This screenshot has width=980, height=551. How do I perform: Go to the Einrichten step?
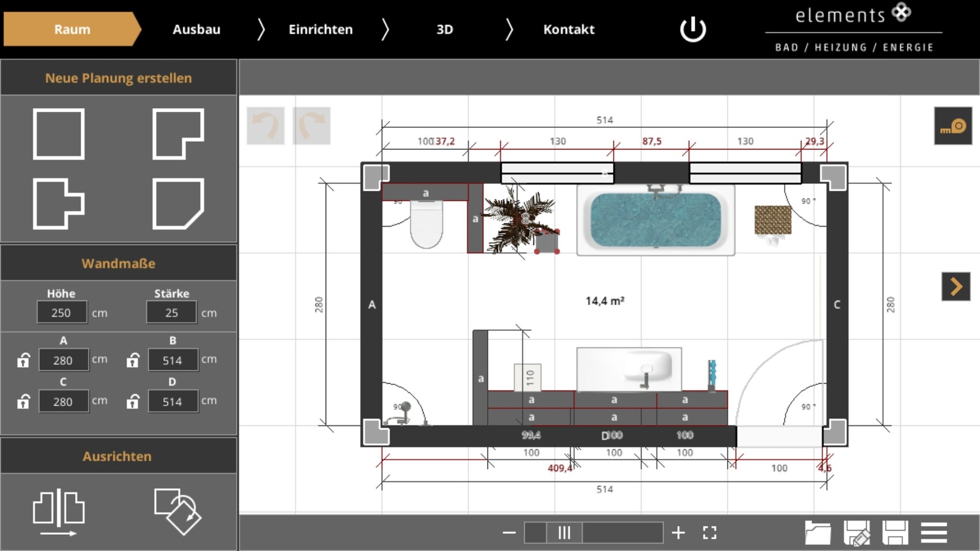[x=321, y=29]
